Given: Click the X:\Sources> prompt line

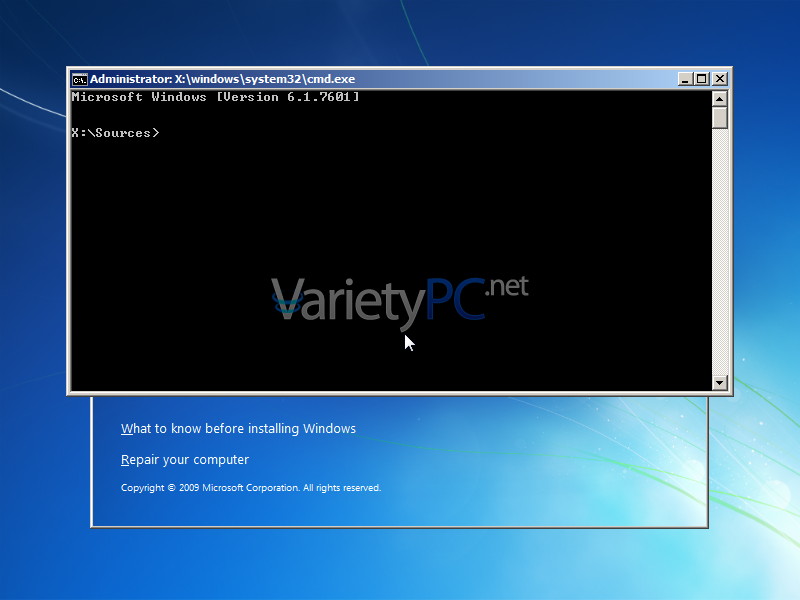Looking at the screenshot, I should click(x=115, y=133).
